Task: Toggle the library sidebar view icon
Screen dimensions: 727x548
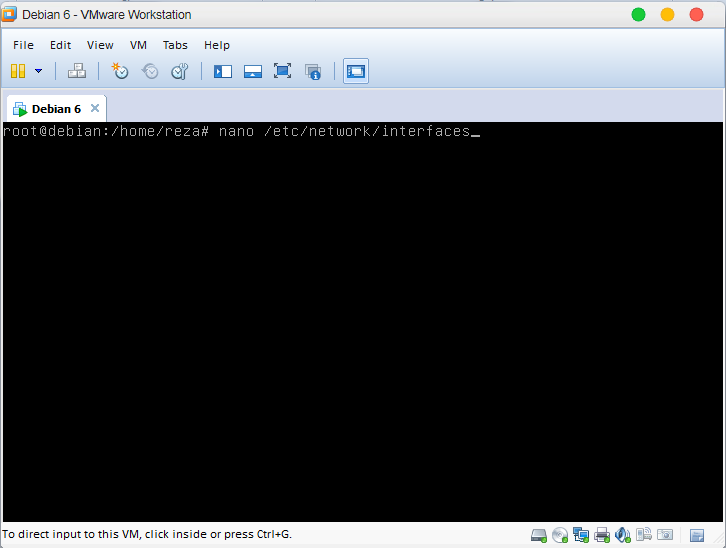Action: click(x=223, y=71)
